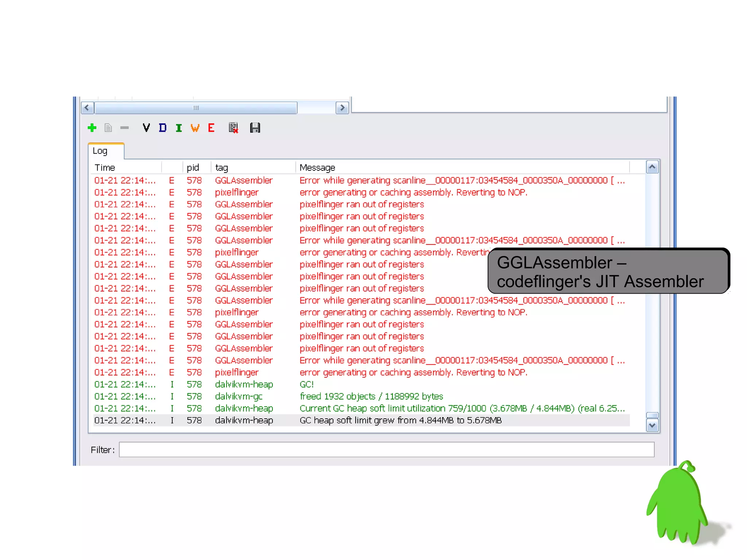The height and width of the screenshot is (560, 747).
Task: Click the vertical scrollbar thumb near bottom
Action: pos(652,416)
